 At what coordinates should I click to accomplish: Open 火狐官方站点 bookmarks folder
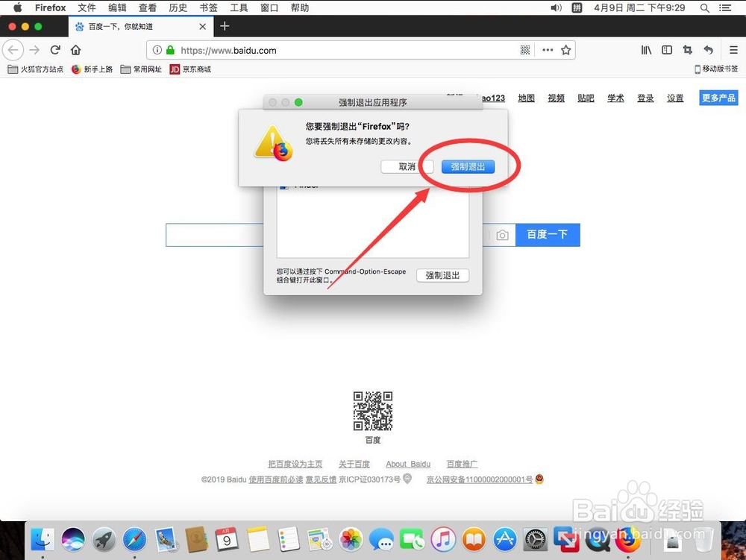(x=36, y=69)
